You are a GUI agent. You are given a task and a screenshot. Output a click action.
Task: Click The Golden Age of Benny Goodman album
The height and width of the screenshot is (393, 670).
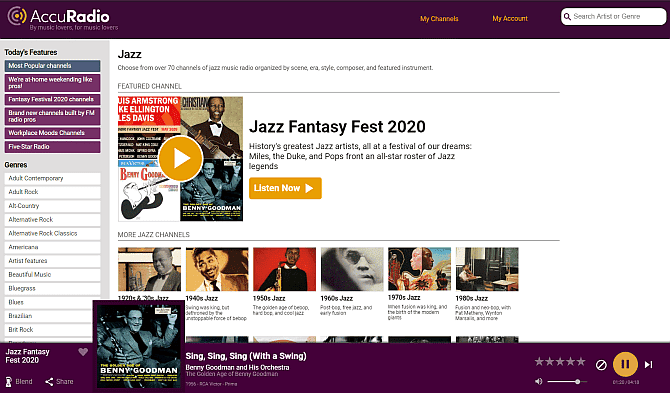(x=232, y=374)
